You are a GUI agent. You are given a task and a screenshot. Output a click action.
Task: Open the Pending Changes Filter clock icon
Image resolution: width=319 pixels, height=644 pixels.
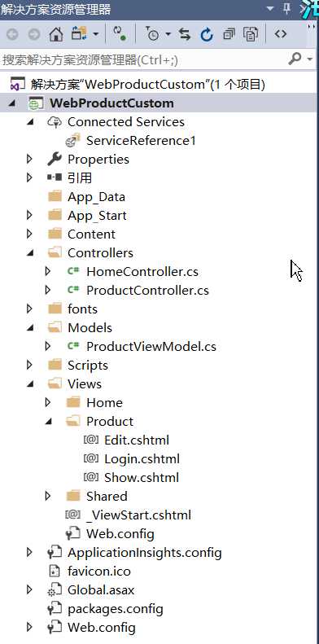point(152,34)
